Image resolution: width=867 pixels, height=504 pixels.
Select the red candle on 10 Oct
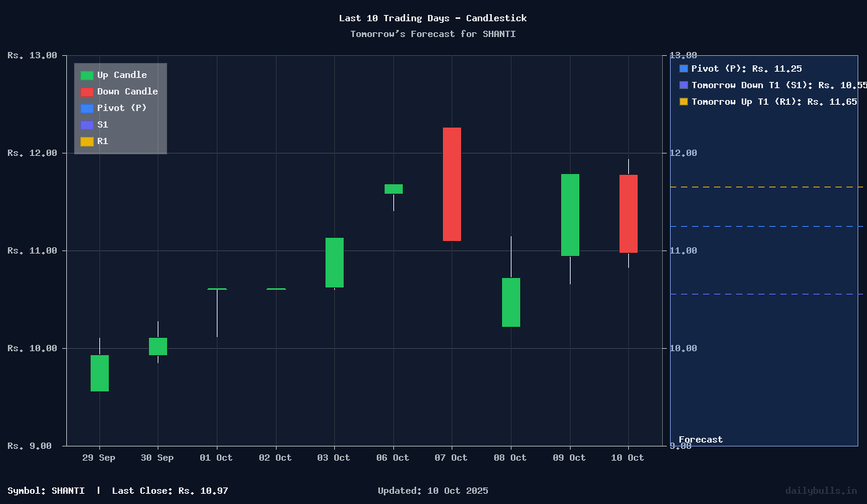tap(628, 213)
